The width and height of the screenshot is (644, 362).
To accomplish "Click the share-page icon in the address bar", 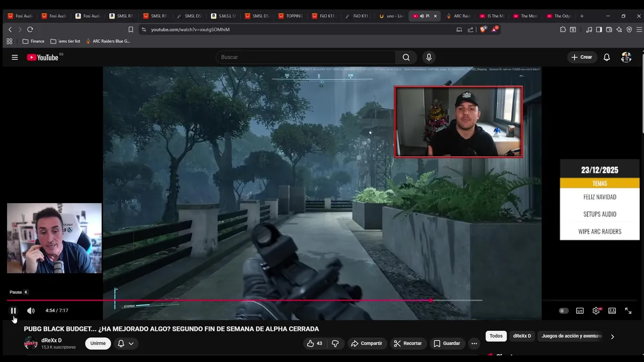I will click(470, 30).
